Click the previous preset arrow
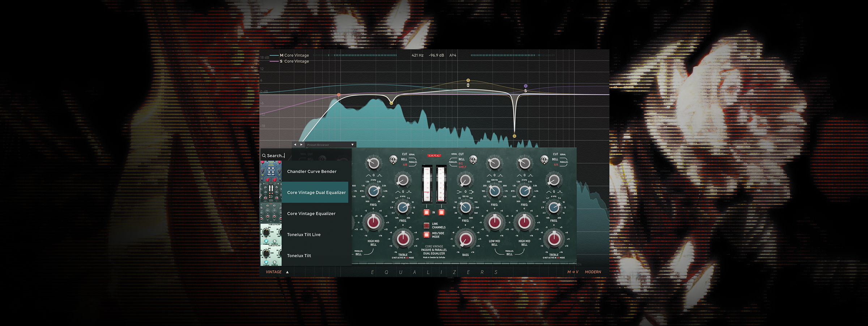Screen dimensions: 868x326 [x=295, y=145]
